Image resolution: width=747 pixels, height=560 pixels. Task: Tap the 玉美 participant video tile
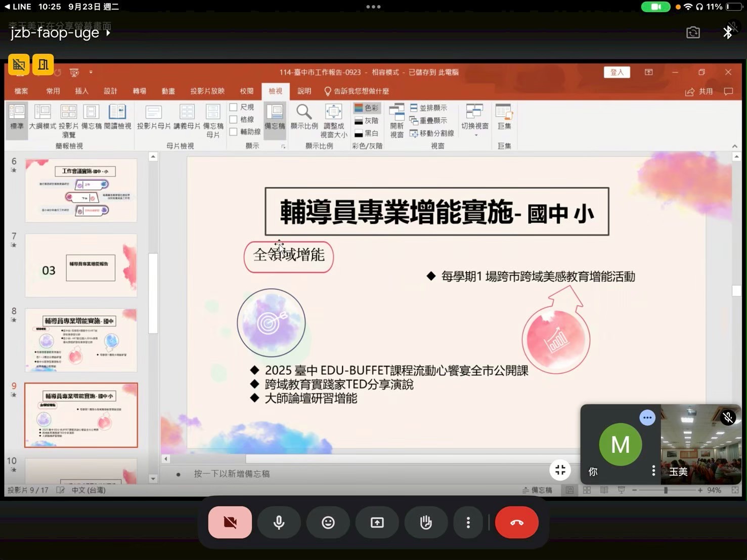[701, 444]
